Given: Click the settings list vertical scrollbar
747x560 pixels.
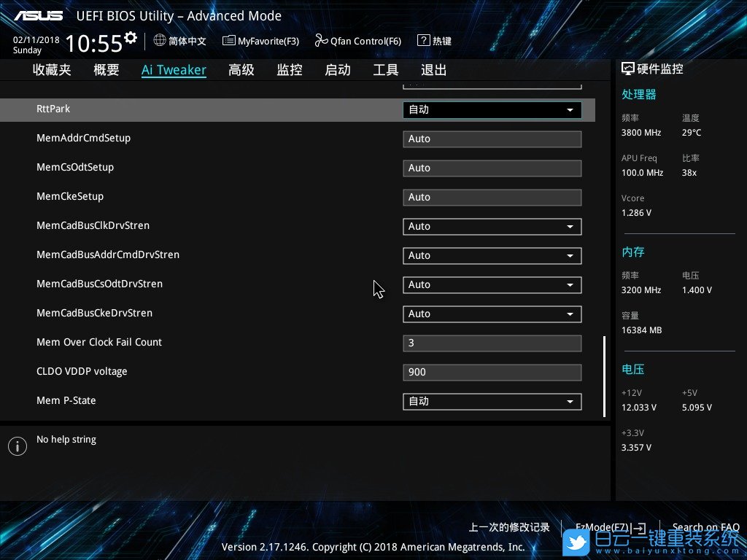Looking at the screenshot, I should pyautogui.click(x=604, y=376).
